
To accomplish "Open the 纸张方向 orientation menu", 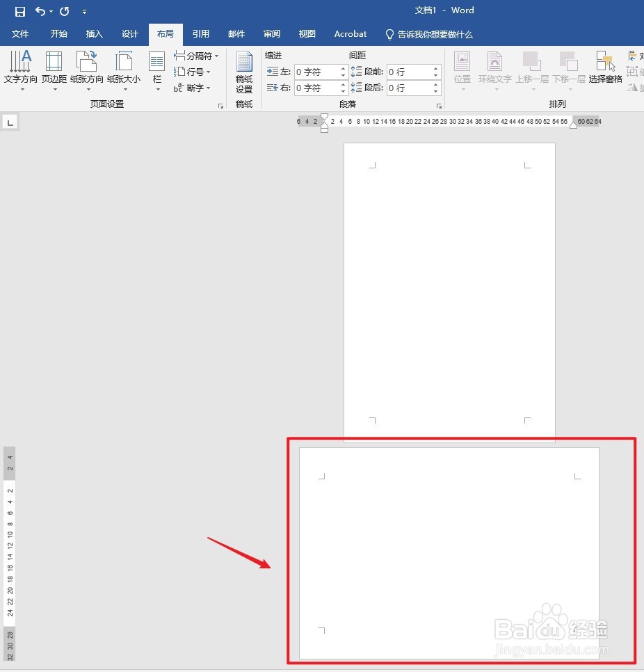I will (87, 70).
